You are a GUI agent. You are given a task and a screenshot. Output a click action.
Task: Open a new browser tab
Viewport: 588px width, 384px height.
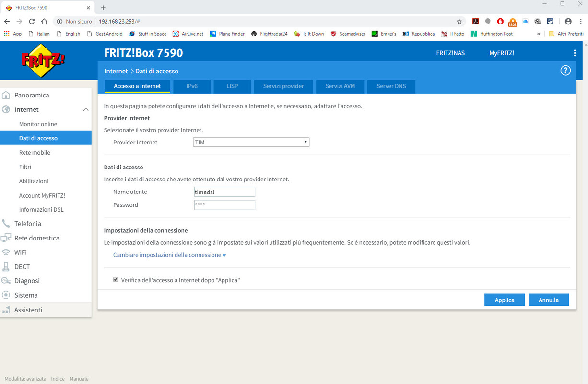coord(103,8)
